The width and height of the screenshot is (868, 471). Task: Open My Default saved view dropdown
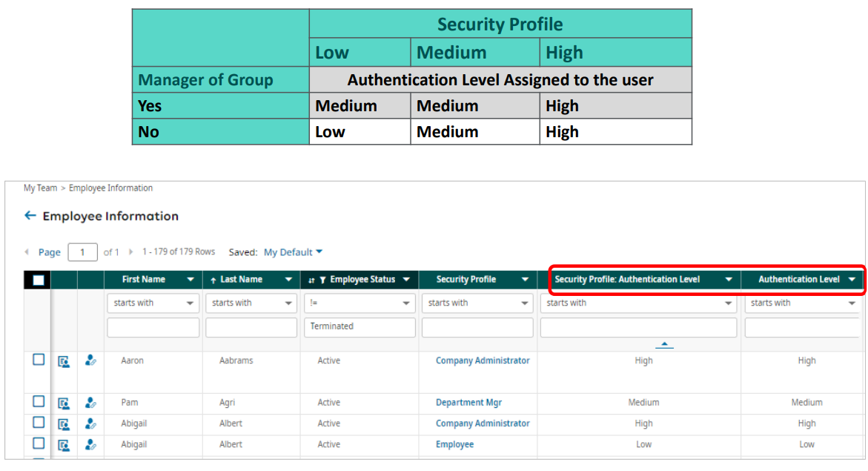[293, 252]
